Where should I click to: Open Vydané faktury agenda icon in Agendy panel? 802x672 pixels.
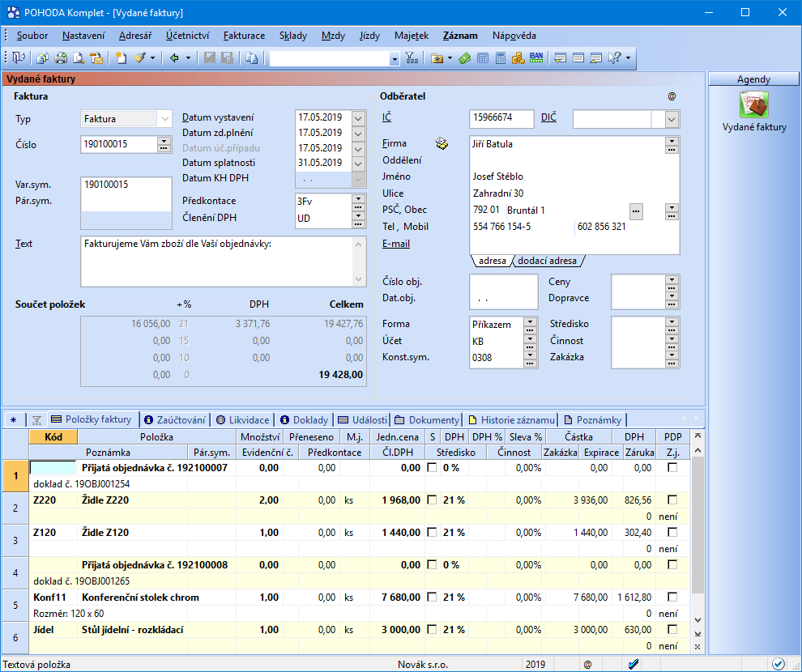754,104
